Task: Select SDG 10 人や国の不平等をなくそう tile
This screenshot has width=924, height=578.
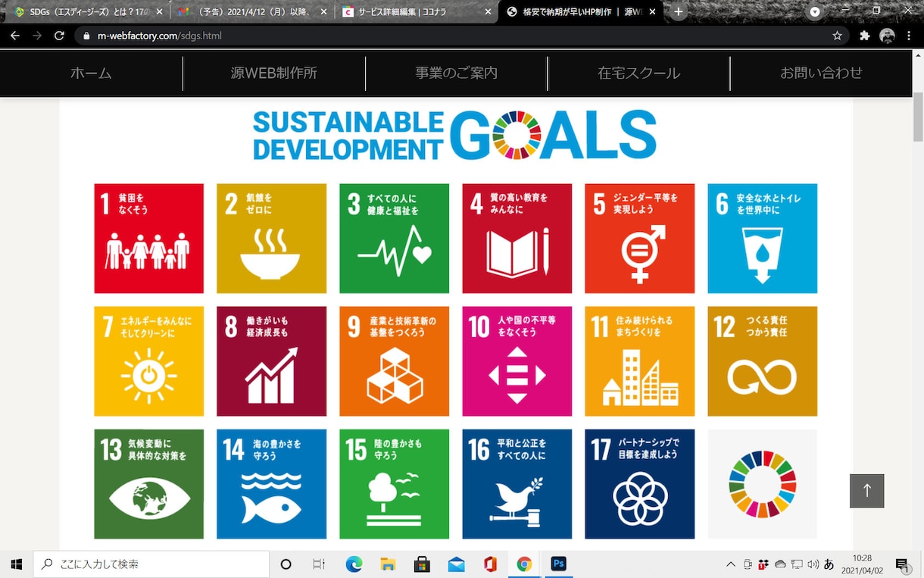Action: [517, 361]
